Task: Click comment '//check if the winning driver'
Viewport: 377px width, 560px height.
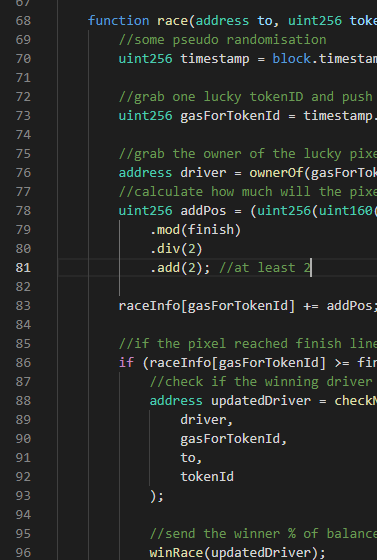Action: click(x=261, y=382)
